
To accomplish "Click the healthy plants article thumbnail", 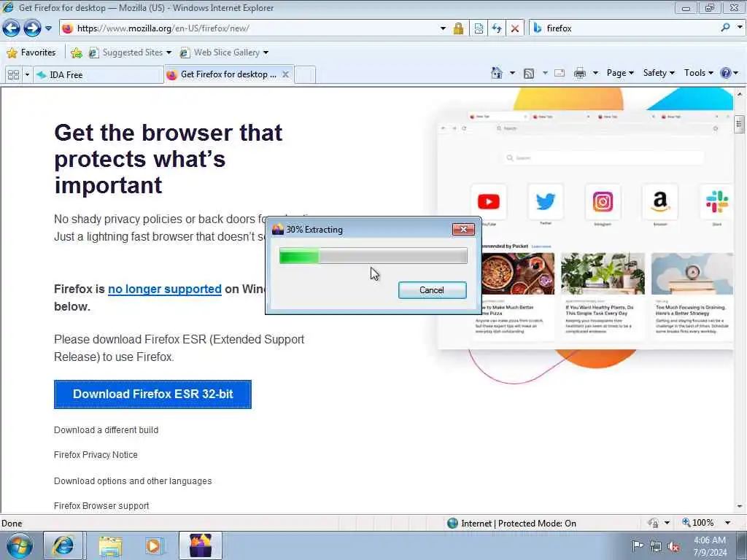I will coord(603,273).
